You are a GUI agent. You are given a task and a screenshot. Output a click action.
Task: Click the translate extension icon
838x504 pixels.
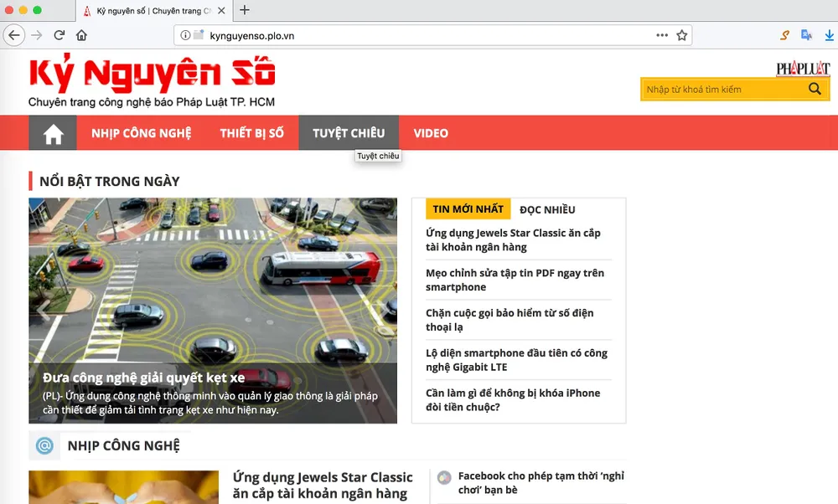pos(806,35)
